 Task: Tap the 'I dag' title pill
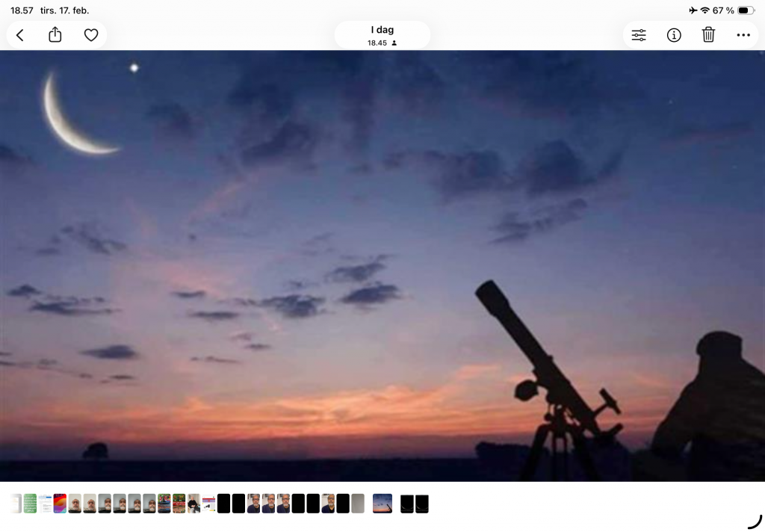(x=382, y=35)
